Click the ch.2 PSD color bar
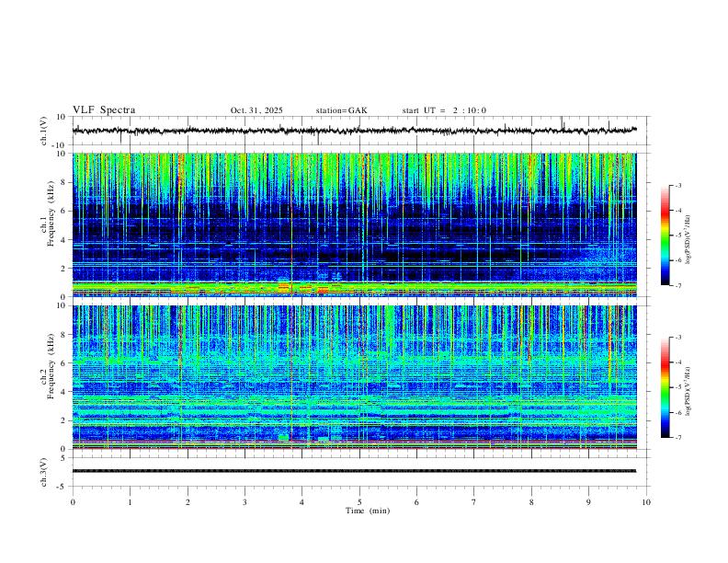This screenshot has height=563, width=728. point(665,387)
